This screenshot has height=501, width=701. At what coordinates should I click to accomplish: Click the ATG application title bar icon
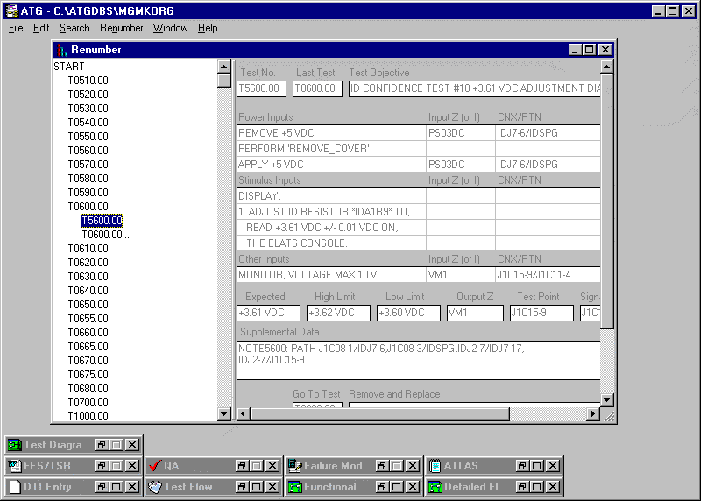click(x=11, y=11)
